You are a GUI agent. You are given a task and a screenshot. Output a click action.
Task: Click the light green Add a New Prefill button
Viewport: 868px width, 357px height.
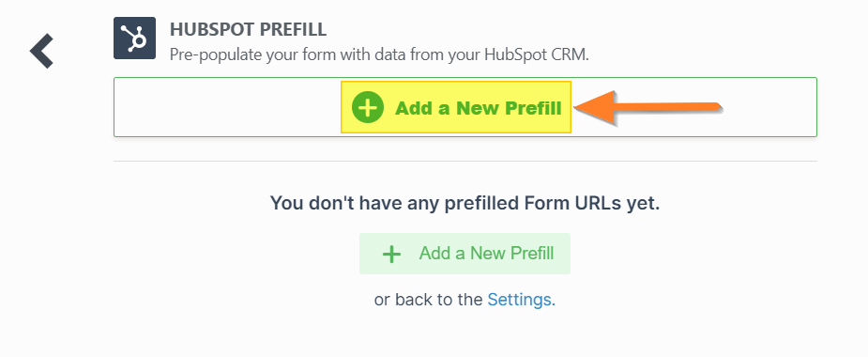click(x=464, y=254)
